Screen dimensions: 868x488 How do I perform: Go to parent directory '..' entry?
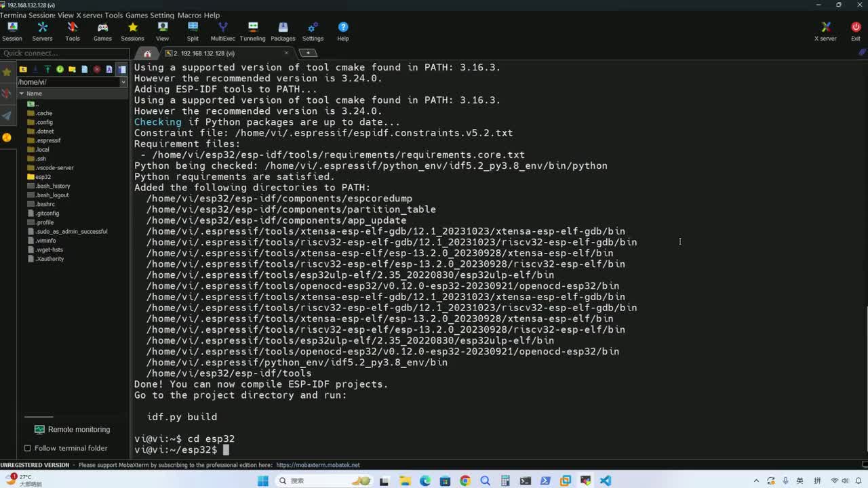point(33,104)
